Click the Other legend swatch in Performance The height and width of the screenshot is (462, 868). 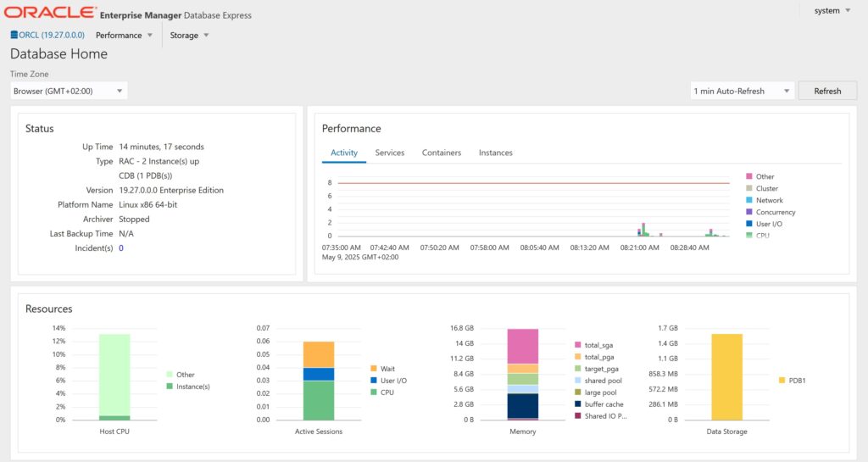point(749,176)
